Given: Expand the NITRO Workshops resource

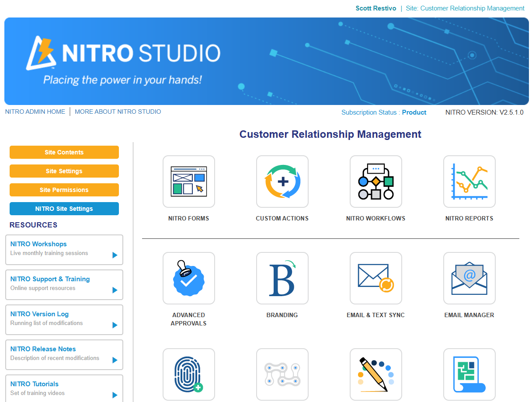Looking at the screenshot, I should point(64,250).
